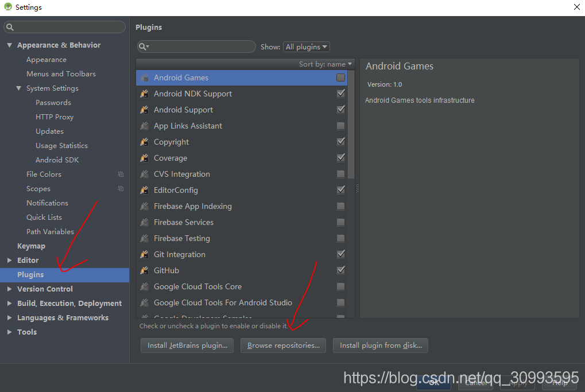Close the Settings dialog window
Screen dimensions: 585x392
(x=576, y=7)
